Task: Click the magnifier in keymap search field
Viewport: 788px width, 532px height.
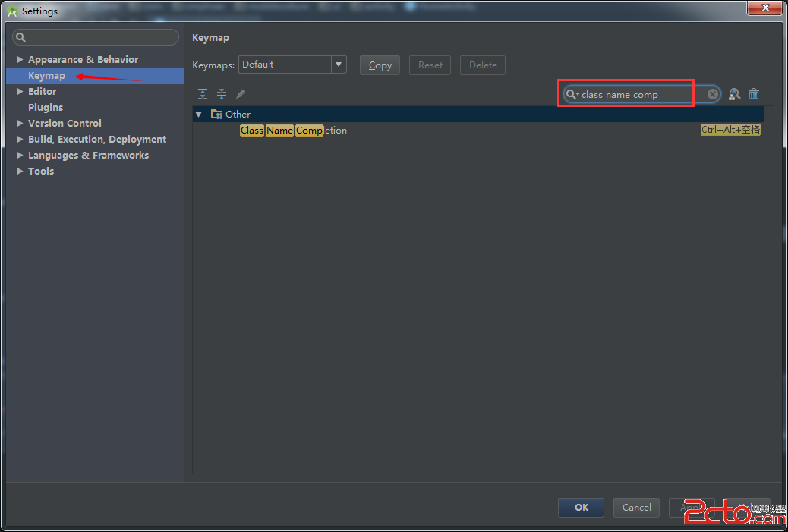Action: pyautogui.click(x=572, y=94)
